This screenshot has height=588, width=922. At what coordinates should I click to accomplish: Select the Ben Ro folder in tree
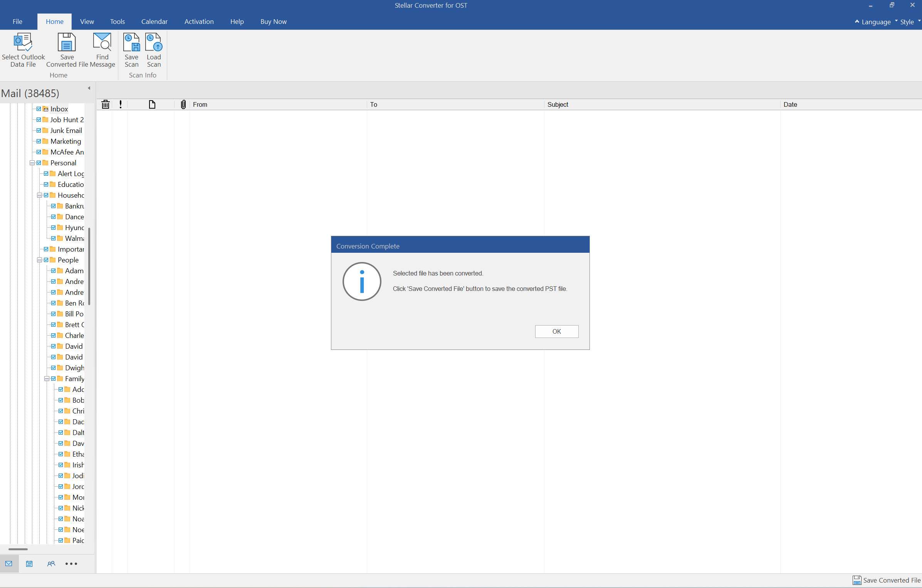click(x=74, y=303)
